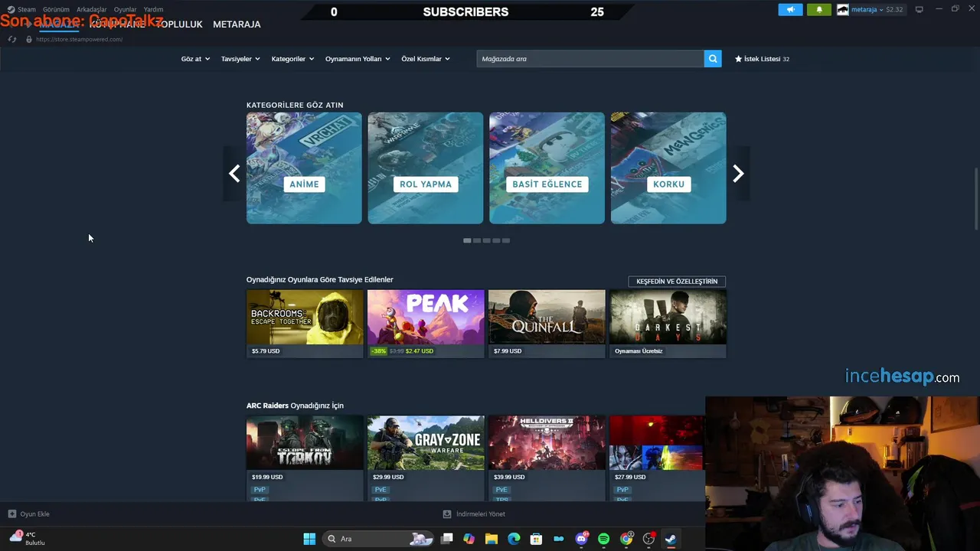Open The Quinfall game card
Image resolution: width=980 pixels, height=551 pixels.
[547, 324]
